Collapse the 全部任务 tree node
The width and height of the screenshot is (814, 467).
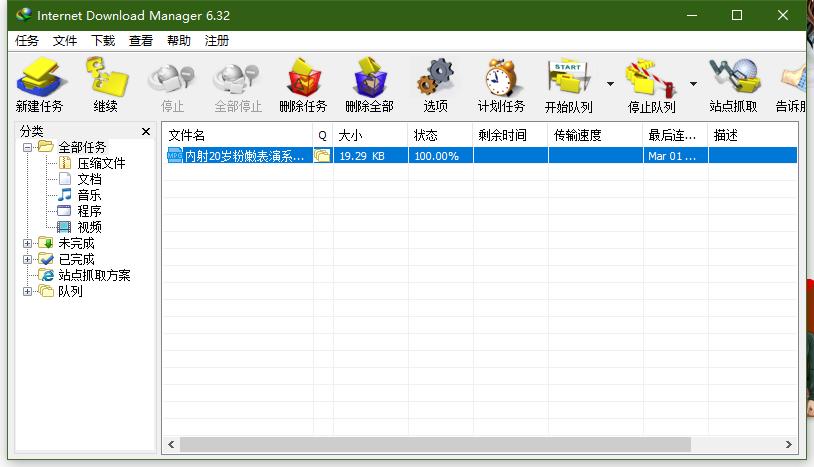coord(28,147)
